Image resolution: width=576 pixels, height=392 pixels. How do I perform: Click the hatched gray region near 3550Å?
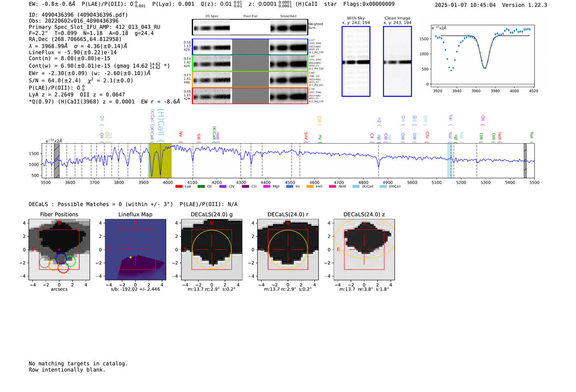pyautogui.click(x=57, y=161)
